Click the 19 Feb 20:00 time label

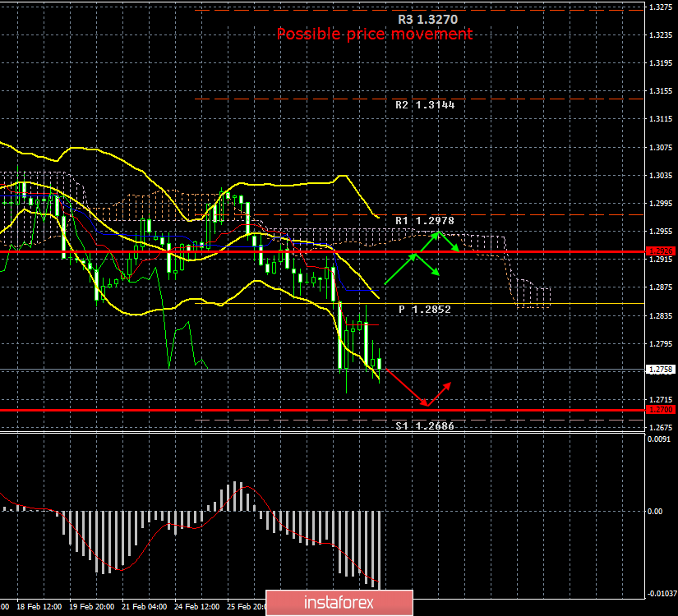coord(92,607)
